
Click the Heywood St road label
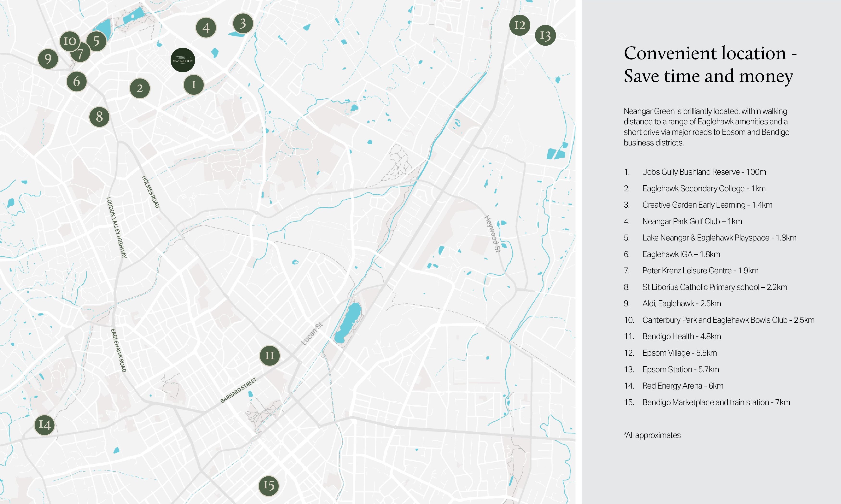pyautogui.click(x=493, y=234)
